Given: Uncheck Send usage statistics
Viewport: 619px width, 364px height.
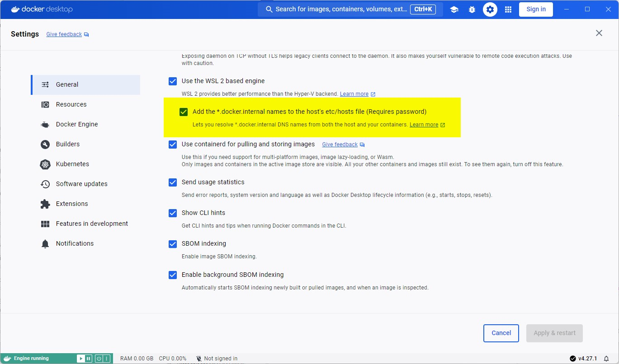Looking at the screenshot, I should tap(173, 182).
